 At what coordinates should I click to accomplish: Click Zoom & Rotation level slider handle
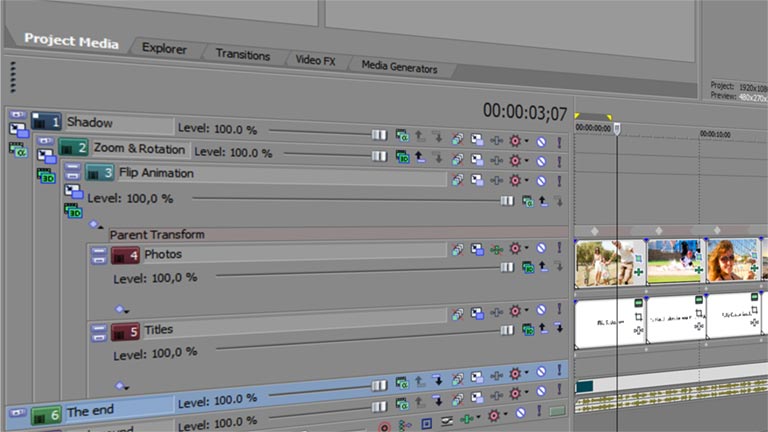(379, 156)
